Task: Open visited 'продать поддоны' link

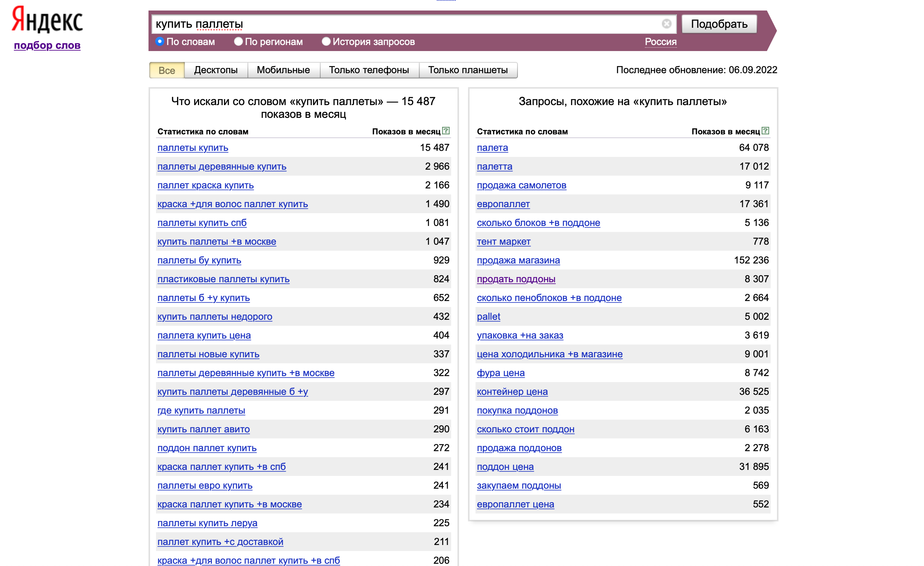Action: [x=516, y=279]
